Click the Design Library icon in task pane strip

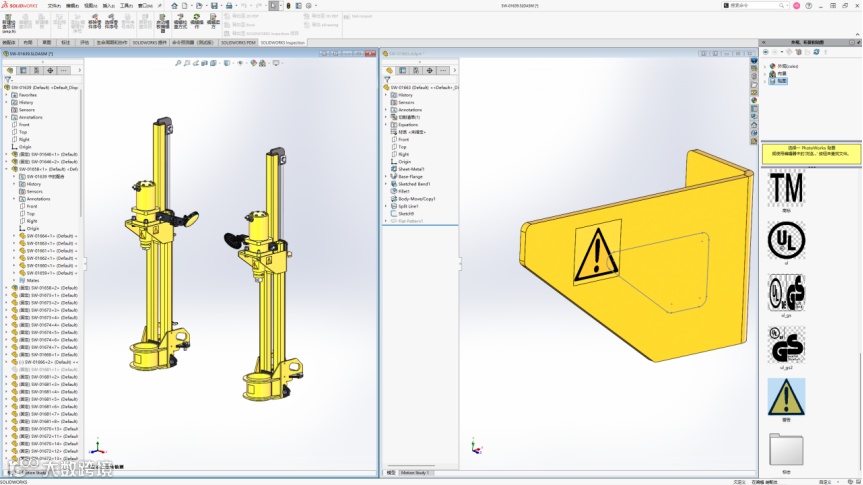[x=754, y=77]
